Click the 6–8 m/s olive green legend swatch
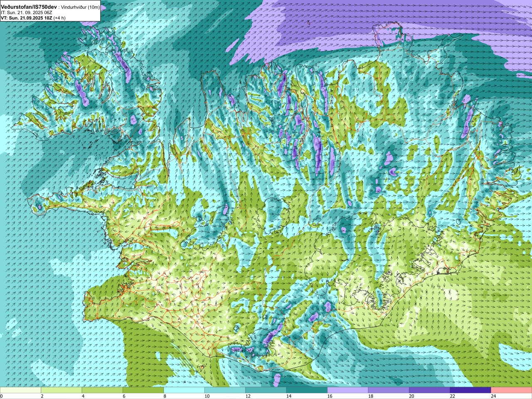Image resolution: width=532 pixels, height=399 pixels. (x=143, y=390)
